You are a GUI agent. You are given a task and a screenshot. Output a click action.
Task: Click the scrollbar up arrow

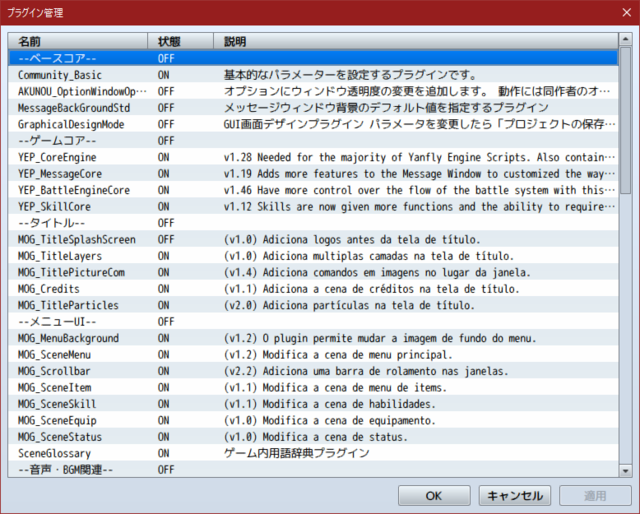(625, 39)
